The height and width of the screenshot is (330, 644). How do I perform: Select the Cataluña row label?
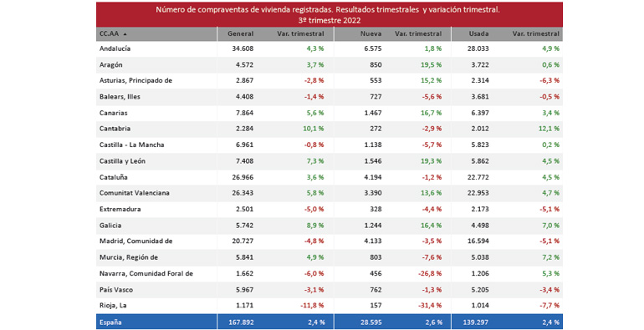pos(114,177)
